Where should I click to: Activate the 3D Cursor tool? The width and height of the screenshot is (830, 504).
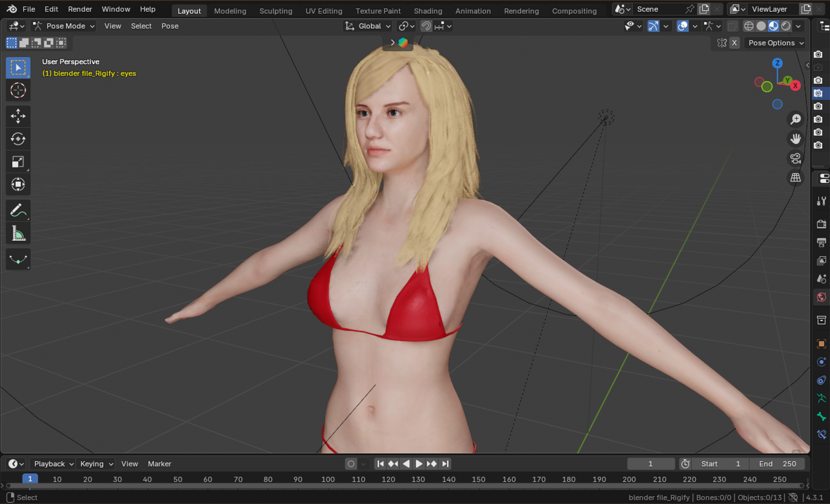18,90
